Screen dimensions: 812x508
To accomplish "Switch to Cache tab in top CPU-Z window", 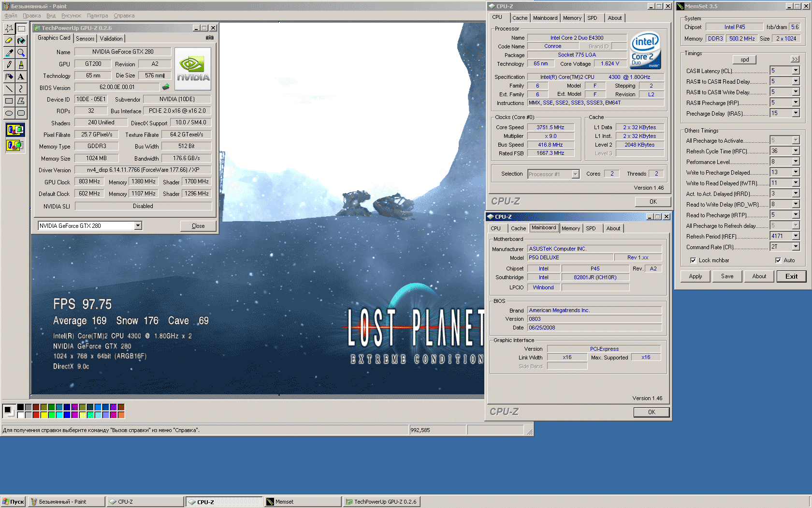I will coord(520,18).
